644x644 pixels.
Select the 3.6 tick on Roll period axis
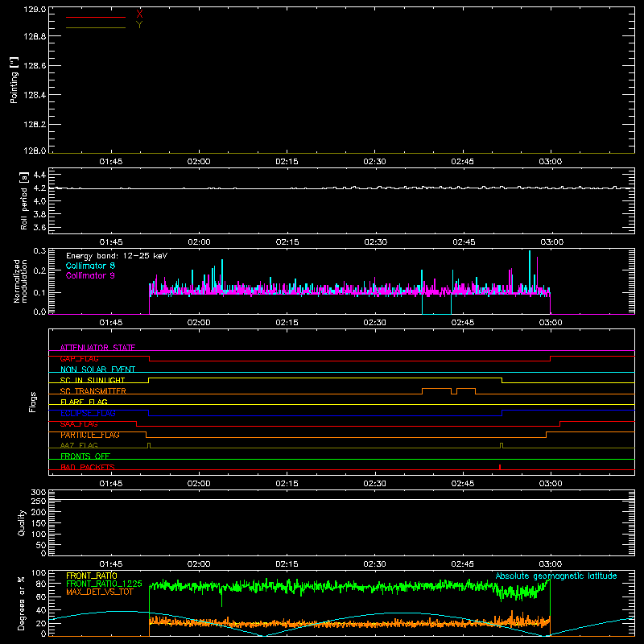[39, 227]
